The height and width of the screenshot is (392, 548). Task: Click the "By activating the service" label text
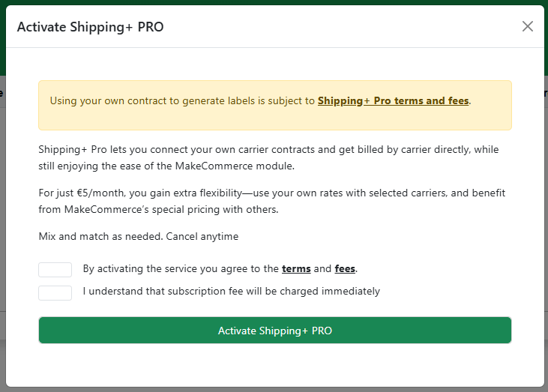point(180,268)
